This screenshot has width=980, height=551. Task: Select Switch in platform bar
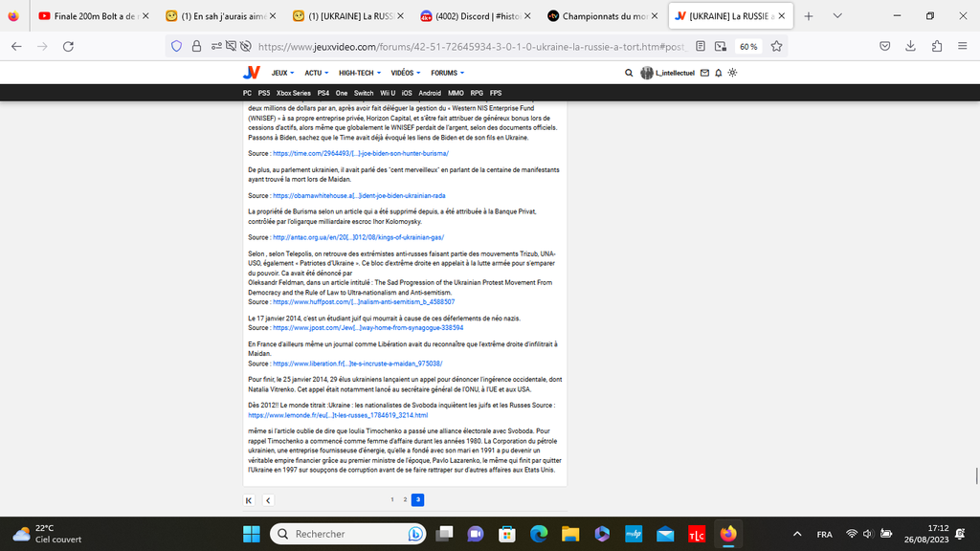pos(363,93)
